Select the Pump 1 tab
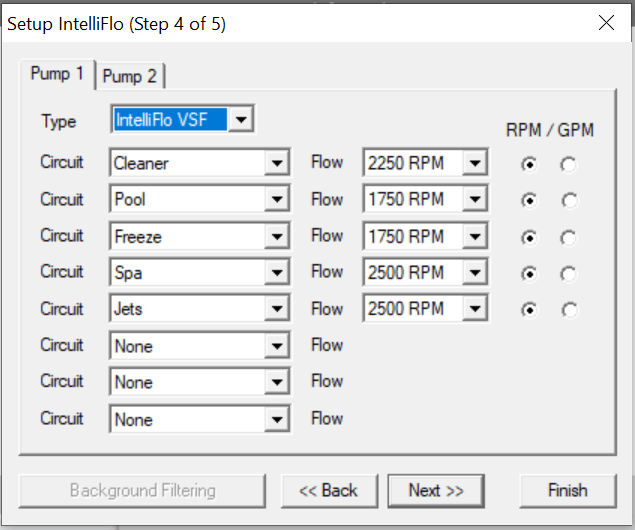The image size is (635, 530). point(58,74)
